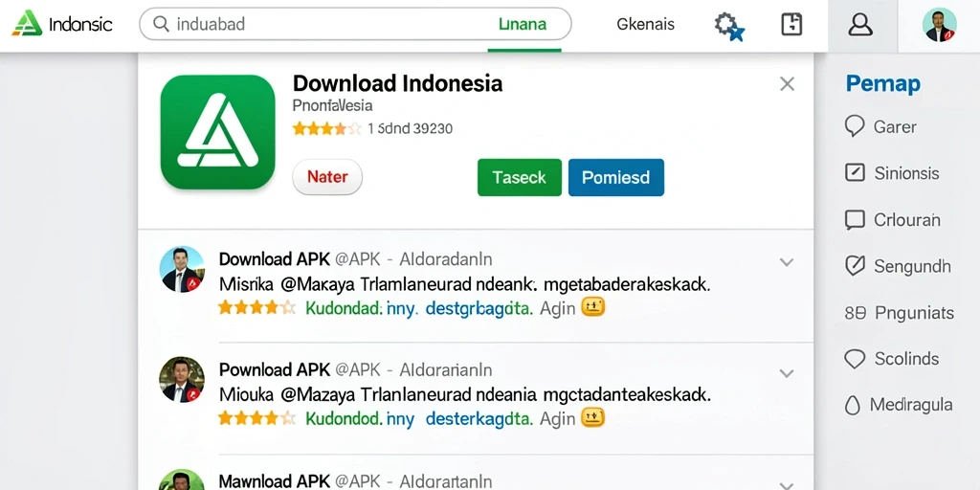Click the app star rating
This screenshot has height=490, width=980.
point(327,129)
